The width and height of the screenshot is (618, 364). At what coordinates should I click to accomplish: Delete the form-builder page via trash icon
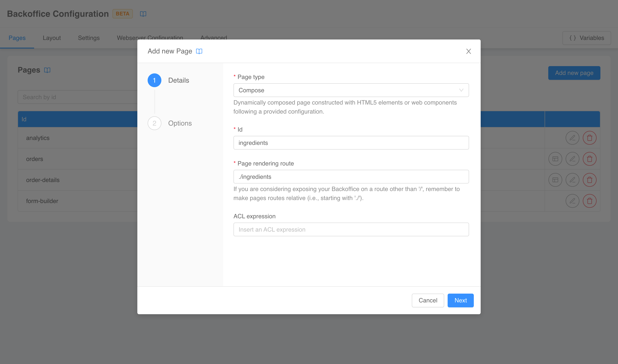tap(590, 201)
